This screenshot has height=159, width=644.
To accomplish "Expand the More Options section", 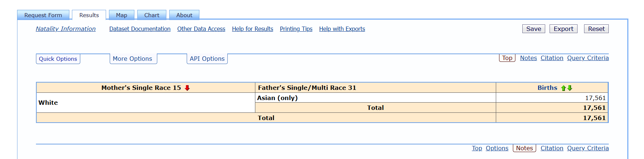I will pyautogui.click(x=133, y=59).
